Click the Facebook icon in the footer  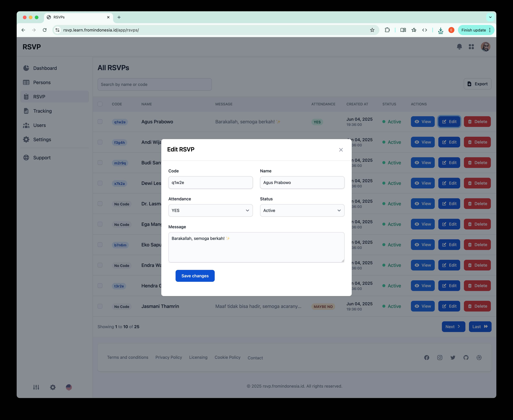(x=427, y=358)
